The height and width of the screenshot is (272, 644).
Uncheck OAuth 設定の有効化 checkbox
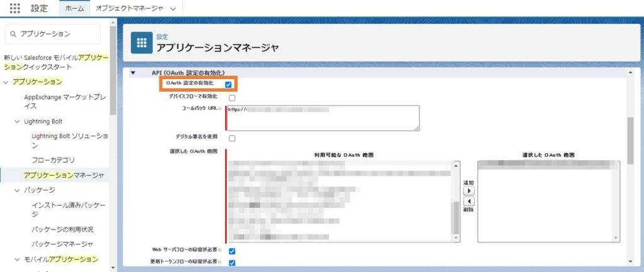tap(228, 85)
